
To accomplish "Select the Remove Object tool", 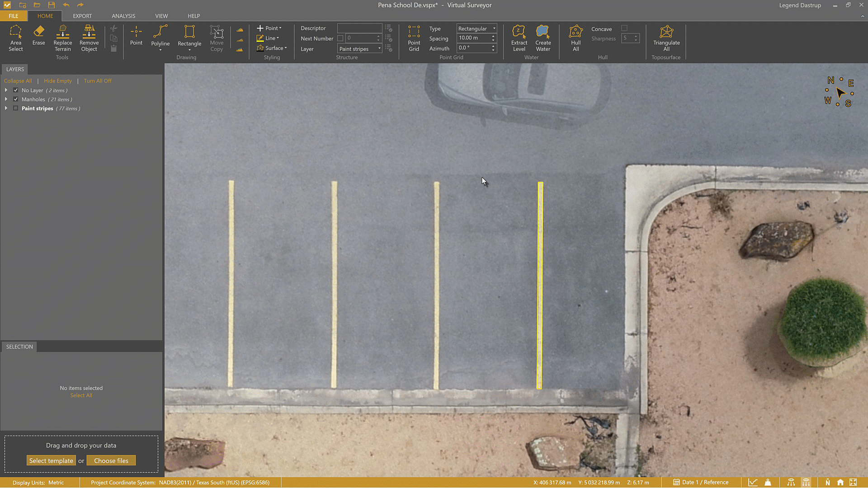I will click(x=89, y=38).
